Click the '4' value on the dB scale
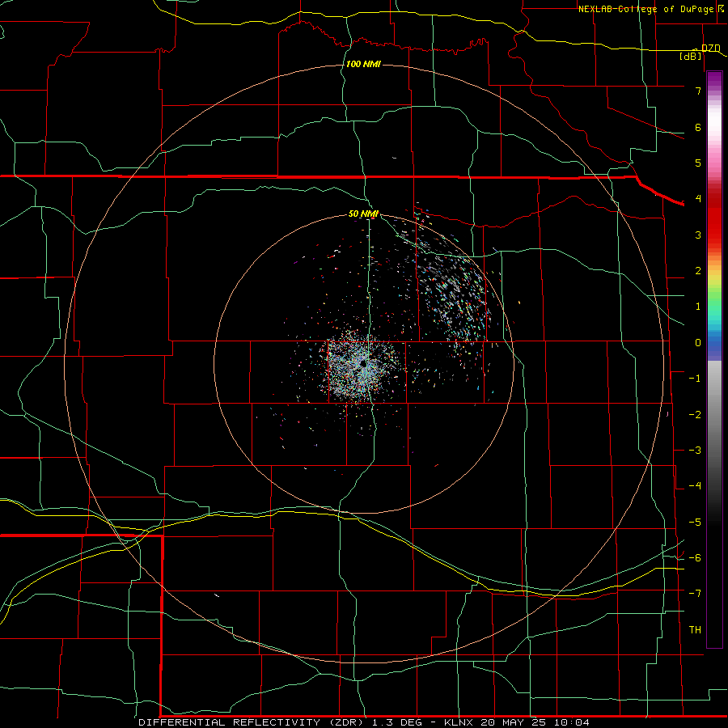Image resolution: width=728 pixels, height=728 pixels. [698, 199]
